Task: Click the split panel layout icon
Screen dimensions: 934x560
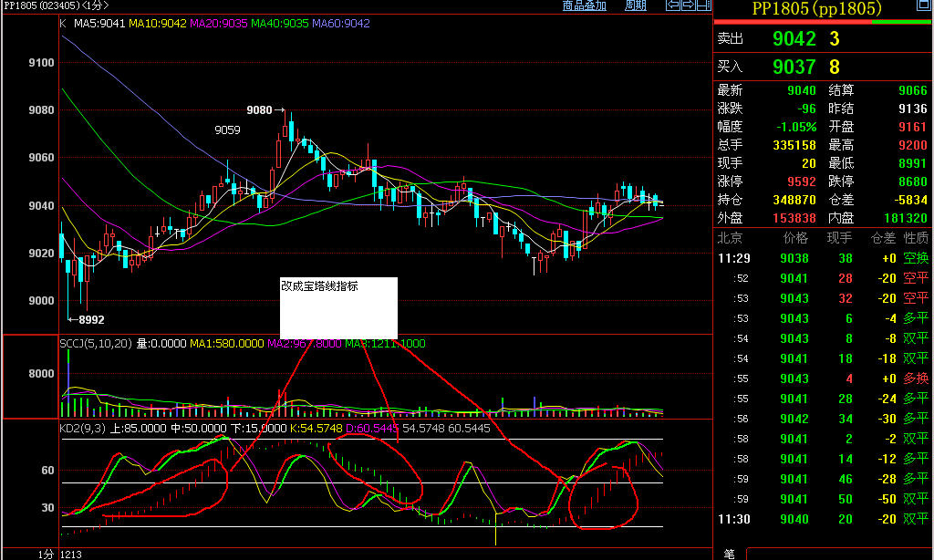Action: coord(701,5)
